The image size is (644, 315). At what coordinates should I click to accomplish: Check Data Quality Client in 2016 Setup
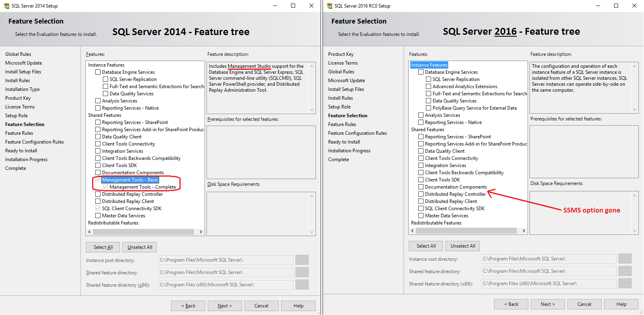click(x=421, y=151)
